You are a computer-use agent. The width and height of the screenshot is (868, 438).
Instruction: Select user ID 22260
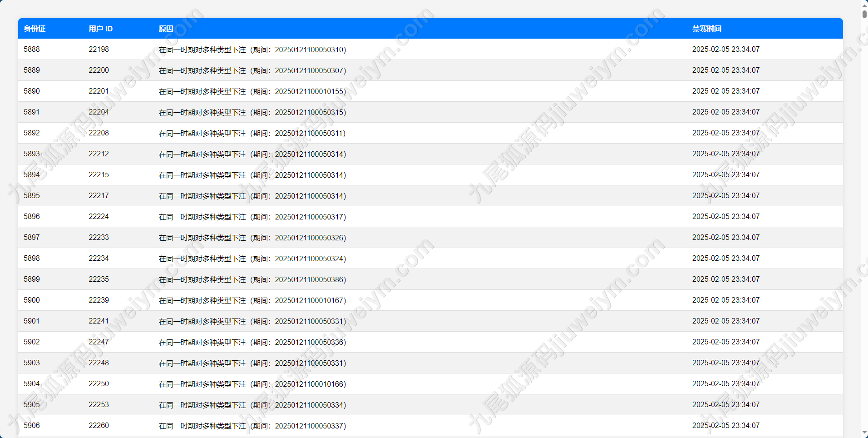pos(99,425)
